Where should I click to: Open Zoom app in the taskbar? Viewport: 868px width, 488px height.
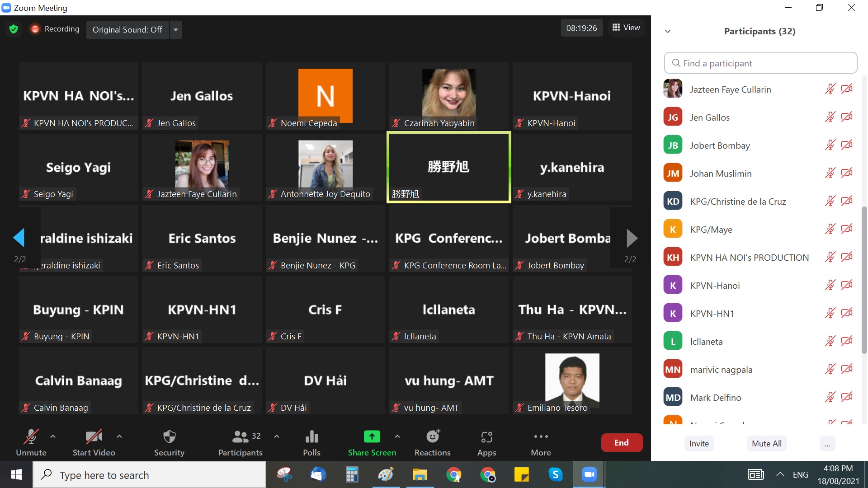point(589,474)
